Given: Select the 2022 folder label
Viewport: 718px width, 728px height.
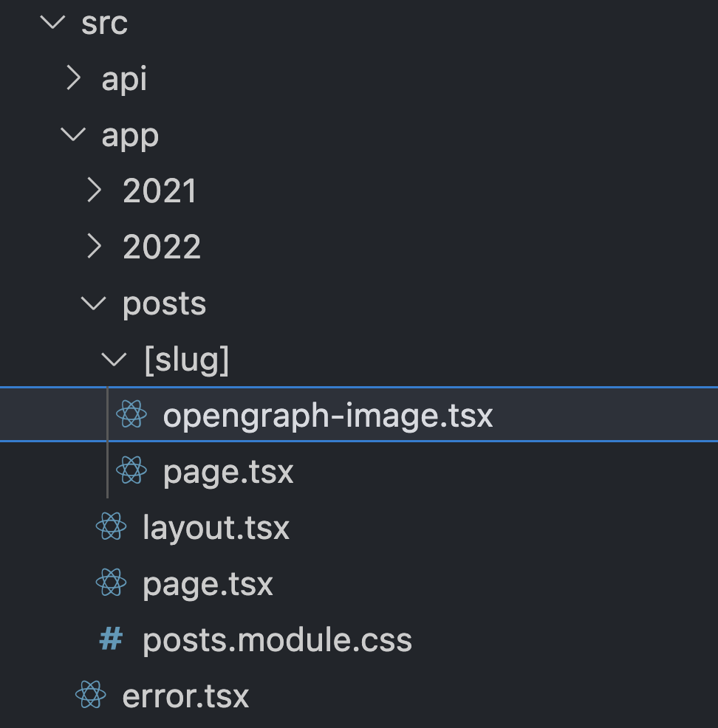Looking at the screenshot, I should click(162, 247).
